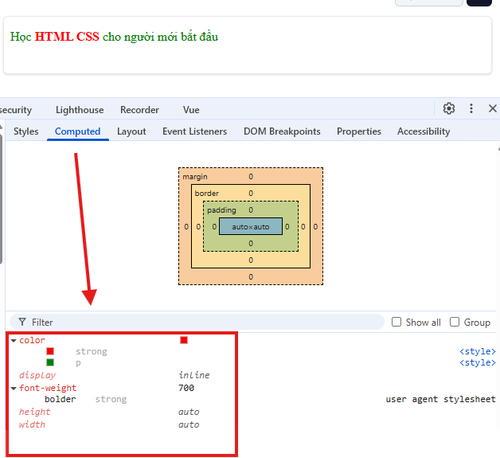
Task: Open the Vue panel
Action: (x=191, y=110)
